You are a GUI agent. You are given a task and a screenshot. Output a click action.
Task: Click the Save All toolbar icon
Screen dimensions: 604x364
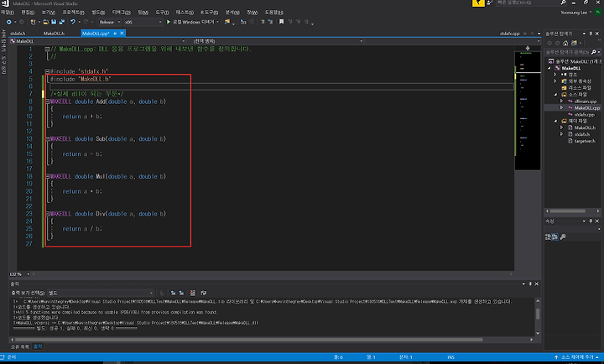(61, 22)
